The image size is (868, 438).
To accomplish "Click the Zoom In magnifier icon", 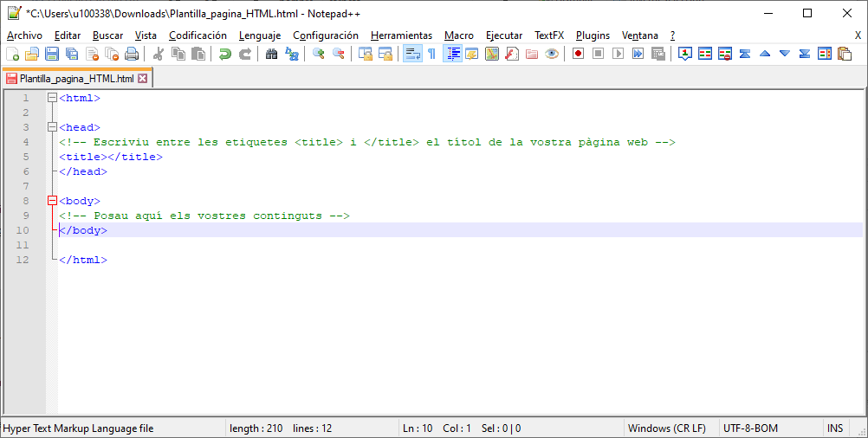I will (x=318, y=54).
